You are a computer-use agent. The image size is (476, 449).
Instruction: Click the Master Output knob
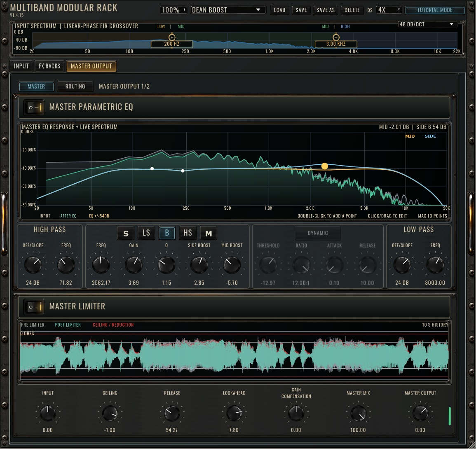click(420, 413)
